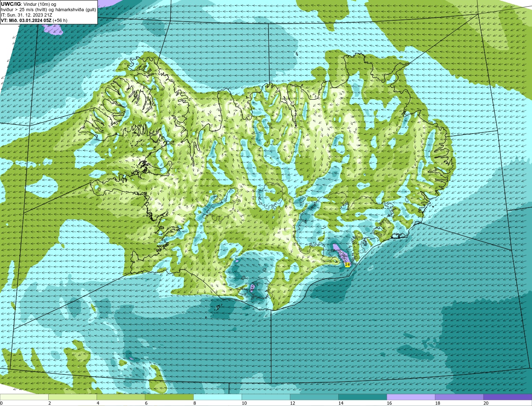Pick the 16–18 m/s light lavender swatch
This screenshot has height=406, width=532.
click(411, 397)
